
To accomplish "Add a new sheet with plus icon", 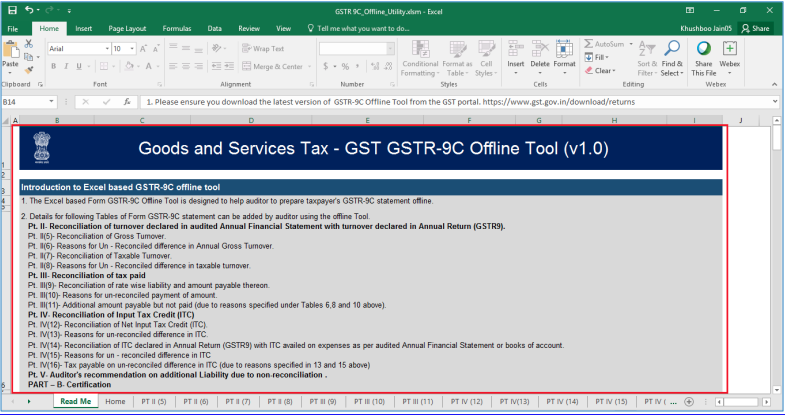I will point(689,401).
